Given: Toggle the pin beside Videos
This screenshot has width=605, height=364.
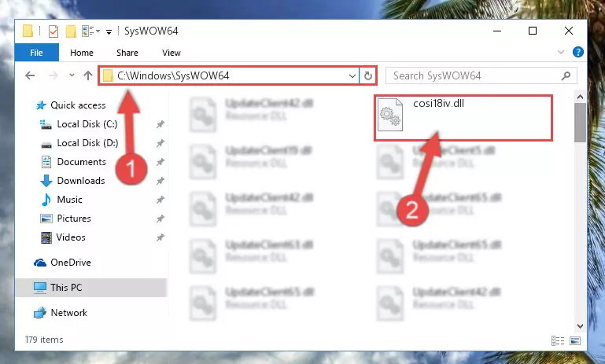Looking at the screenshot, I should (160, 237).
